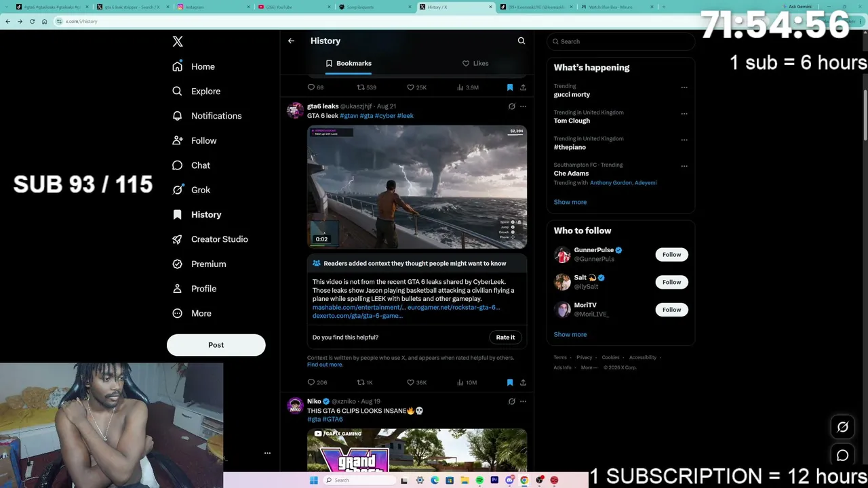Follow MoriTV
This screenshot has width=868, height=488.
coord(671,310)
